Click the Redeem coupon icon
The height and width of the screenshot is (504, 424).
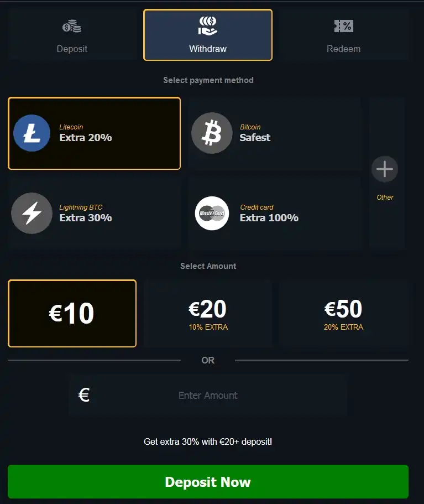click(343, 26)
